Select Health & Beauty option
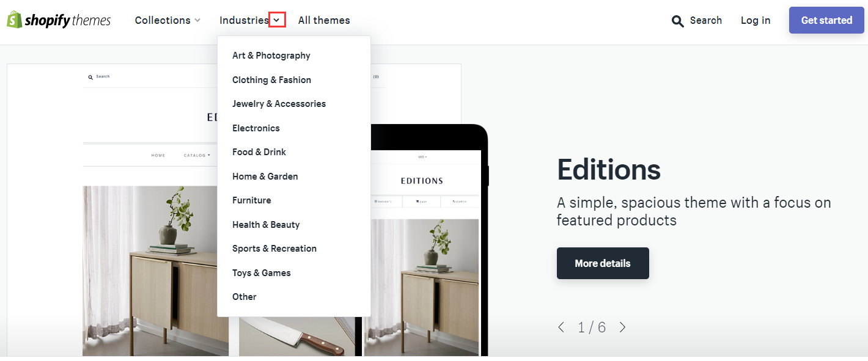Screen dimensions: 868x361 [x=266, y=225]
